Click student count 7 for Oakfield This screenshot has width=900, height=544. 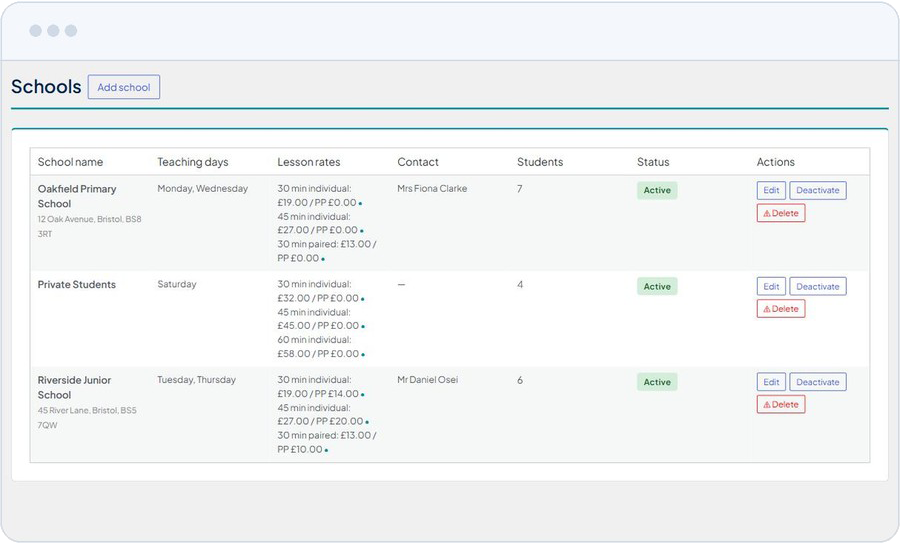tap(519, 189)
